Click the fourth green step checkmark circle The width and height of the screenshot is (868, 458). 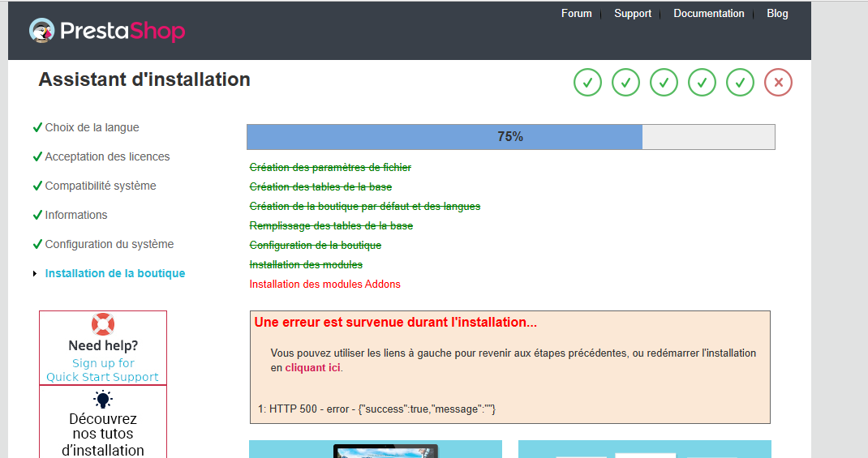tap(702, 83)
